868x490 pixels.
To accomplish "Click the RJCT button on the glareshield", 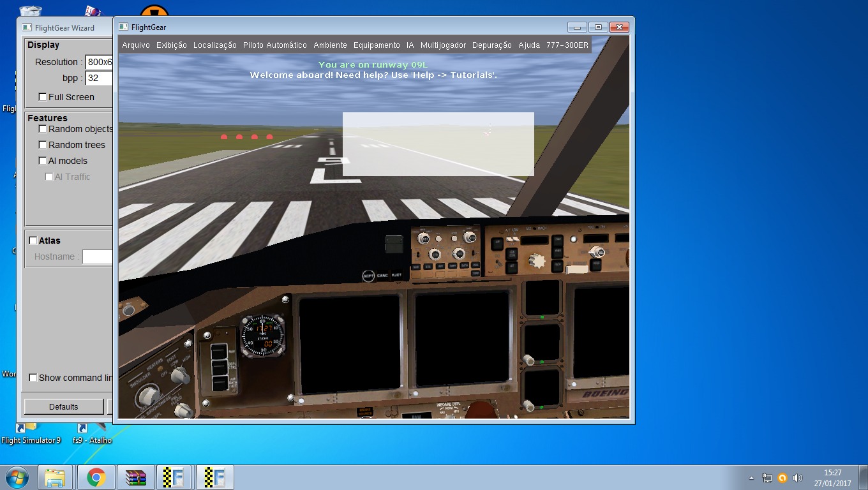I will coord(396,275).
